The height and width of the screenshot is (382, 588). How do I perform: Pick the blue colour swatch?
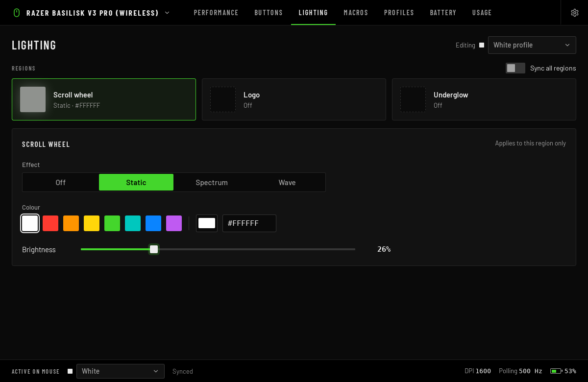(x=153, y=223)
